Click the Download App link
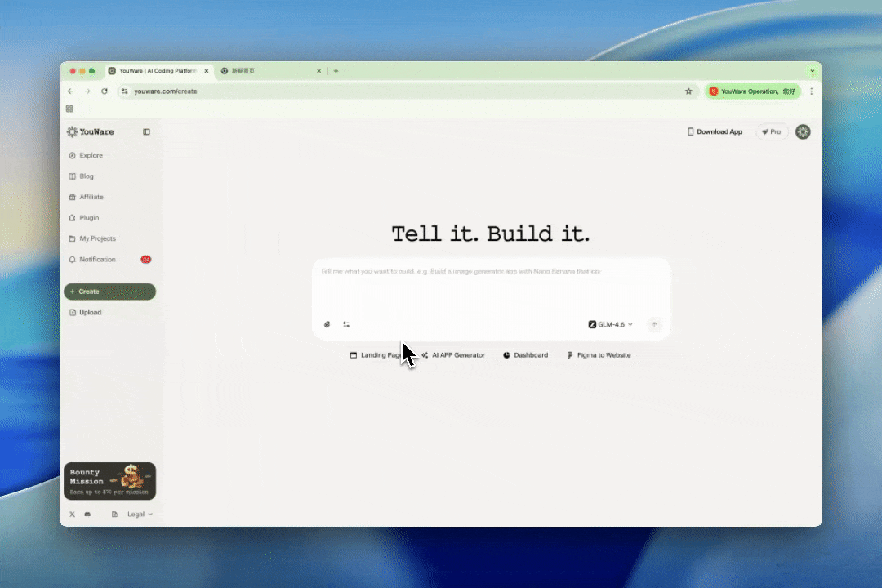The width and height of the screenshot is (882, 588). (x=715, y=131)
